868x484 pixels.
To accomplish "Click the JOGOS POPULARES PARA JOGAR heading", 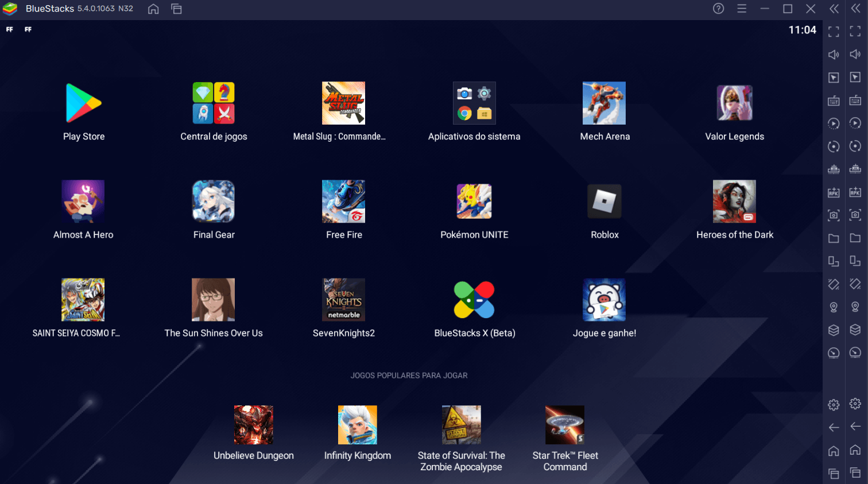I will [409, 375].
